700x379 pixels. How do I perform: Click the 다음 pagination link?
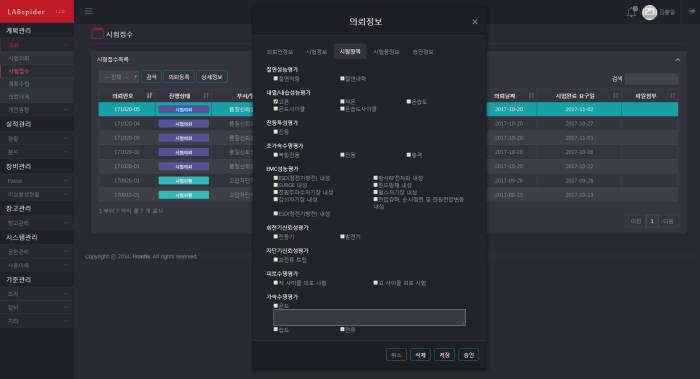[x=668, y=221]
